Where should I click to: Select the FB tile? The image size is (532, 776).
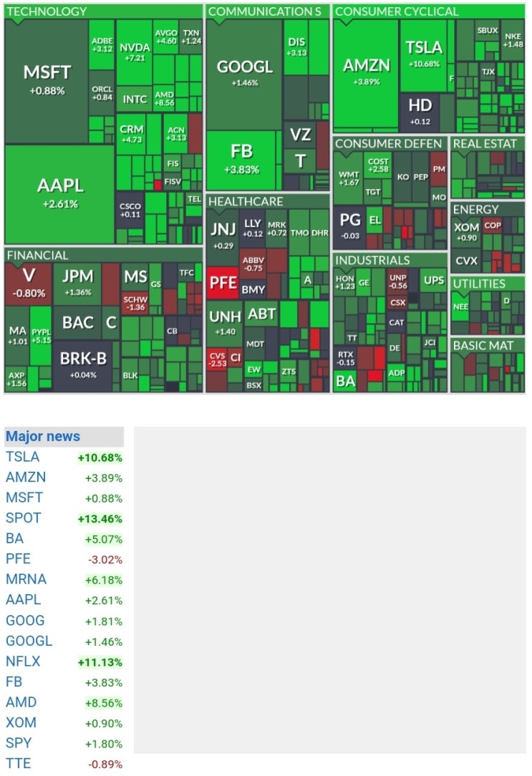pyautogui.click(x=241, y=160)
